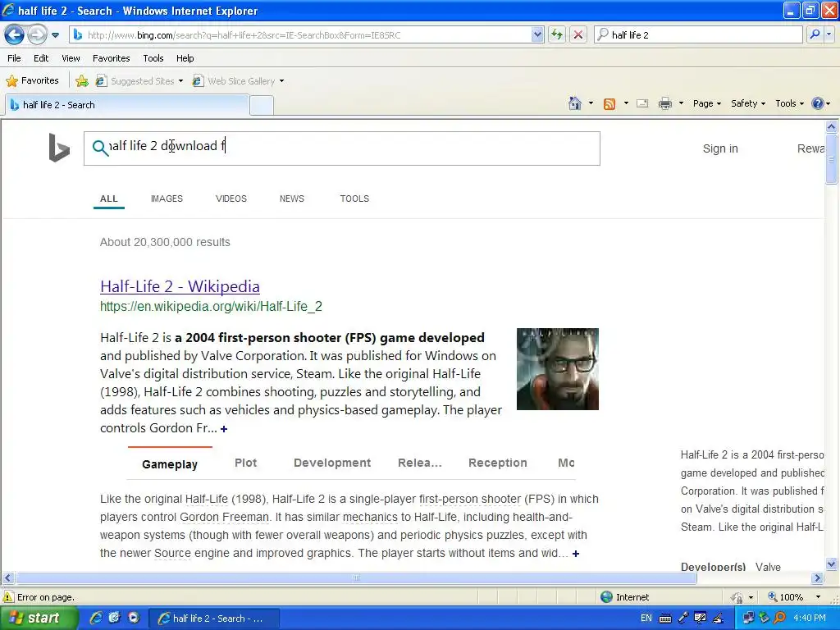Screen dimensions: 840x630
Task: Click the bing.com address bar URL
Action: pos(244,35)
